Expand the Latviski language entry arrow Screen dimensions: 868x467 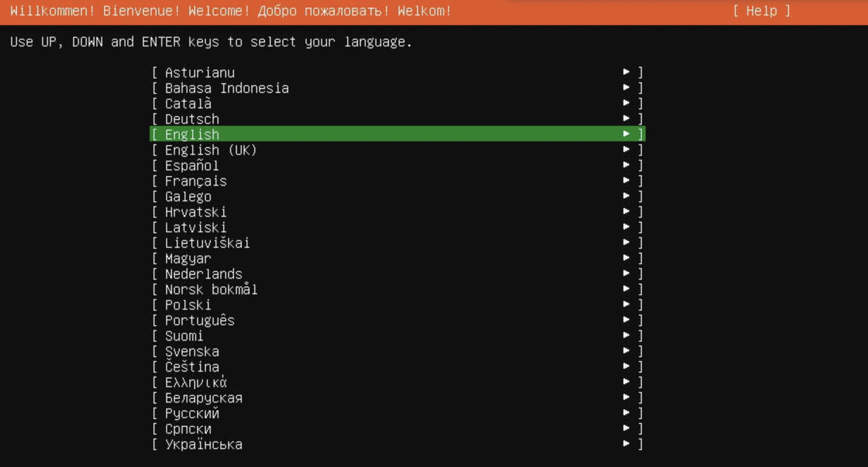tap(626, 227)
